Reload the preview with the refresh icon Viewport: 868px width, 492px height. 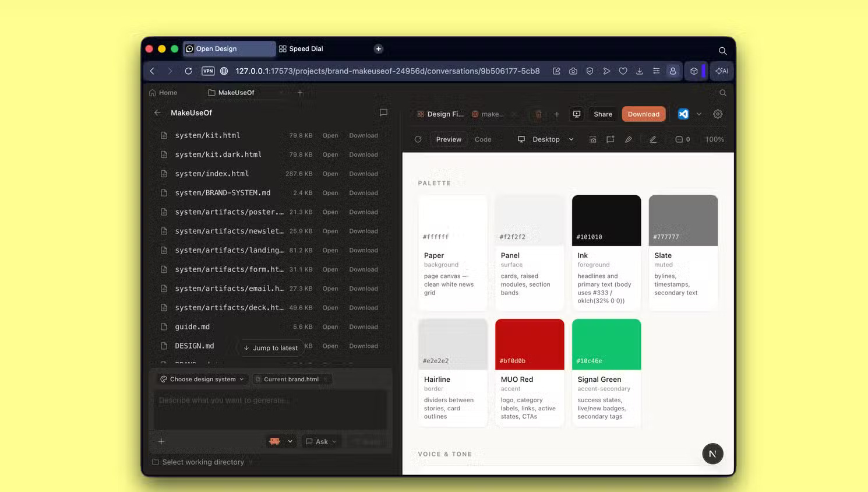(418, 139)
